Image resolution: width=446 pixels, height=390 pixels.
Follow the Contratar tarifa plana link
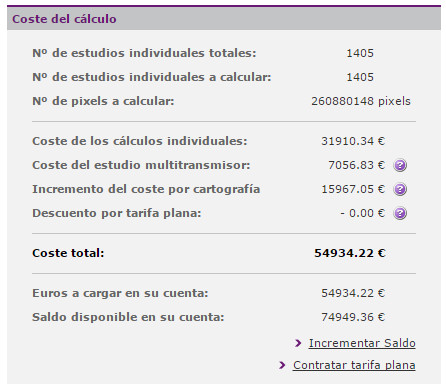tap(354, 365)
